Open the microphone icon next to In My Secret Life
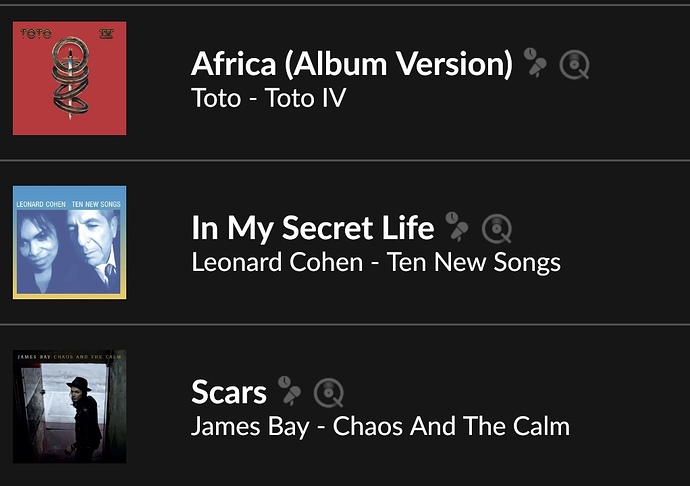690x486 pixels. (x=457, y=227)
